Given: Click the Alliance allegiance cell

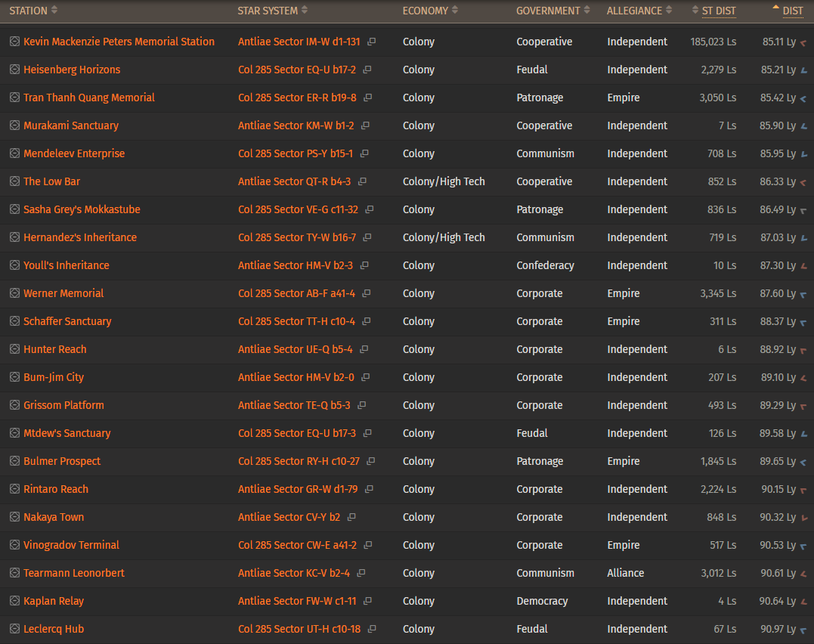Looking at the screenshot, I should coord(626,573).
